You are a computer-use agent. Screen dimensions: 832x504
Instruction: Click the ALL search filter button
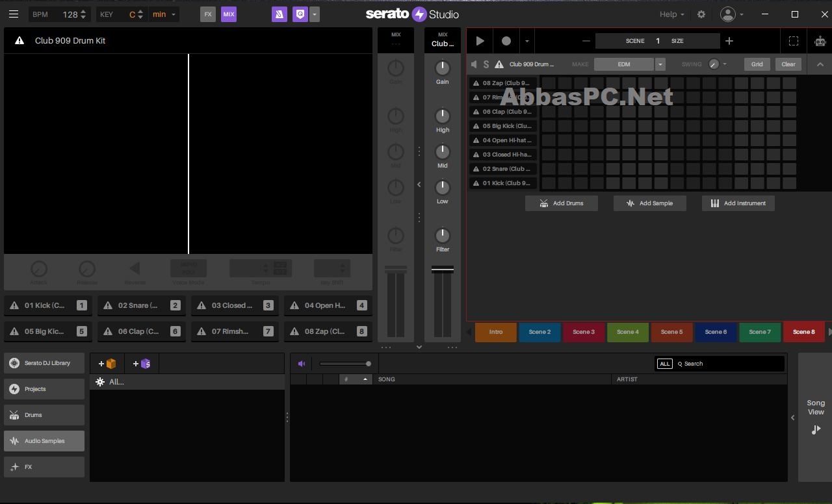click(664, 364)
